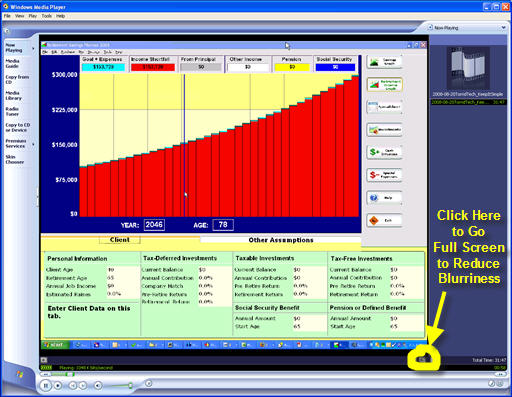Image resolution: width=512 pixels, height=397 pixels.
Task: Click the blue question mark Help button
Action: [384, 198]
